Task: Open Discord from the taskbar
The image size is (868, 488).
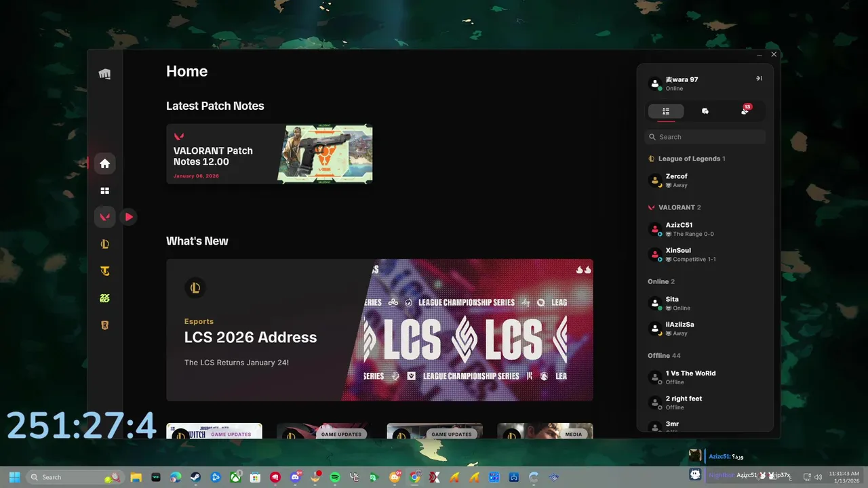Action: 295,477
